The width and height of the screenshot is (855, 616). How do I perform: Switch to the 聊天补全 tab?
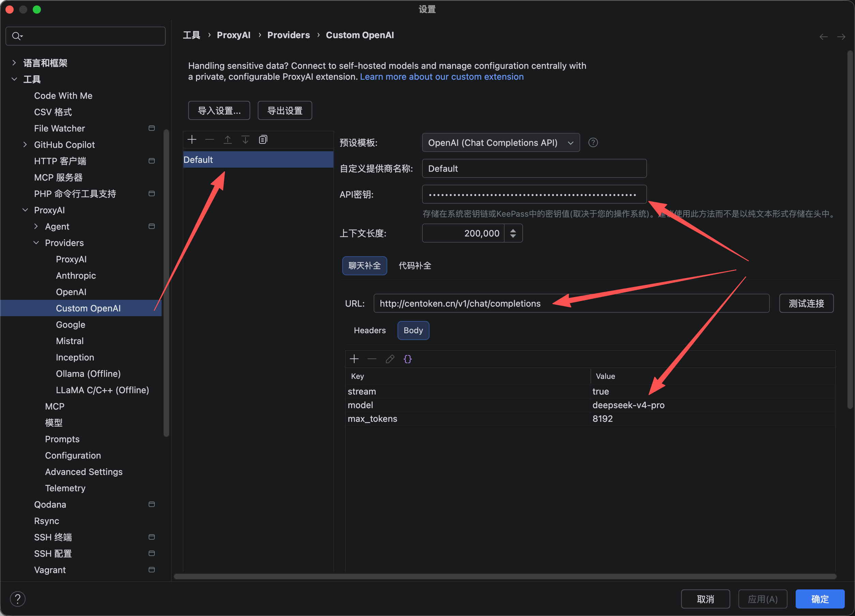364,266
